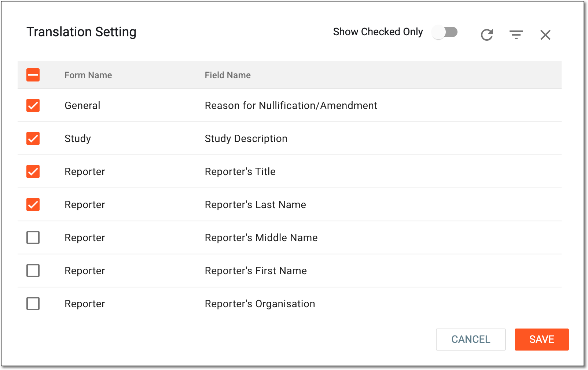The width and height of the screenshot is (588, 370).
Task: Open the filter icon next to refresh
Action: click(516, 35)
